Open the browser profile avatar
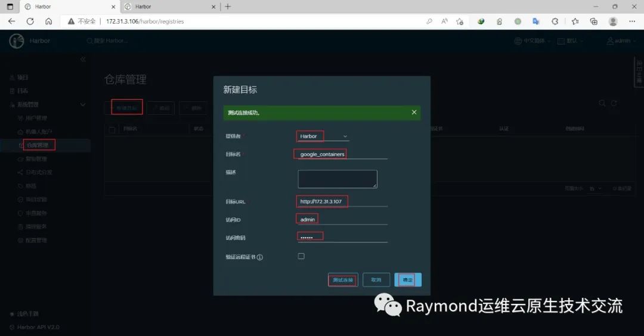 point(613,21)
